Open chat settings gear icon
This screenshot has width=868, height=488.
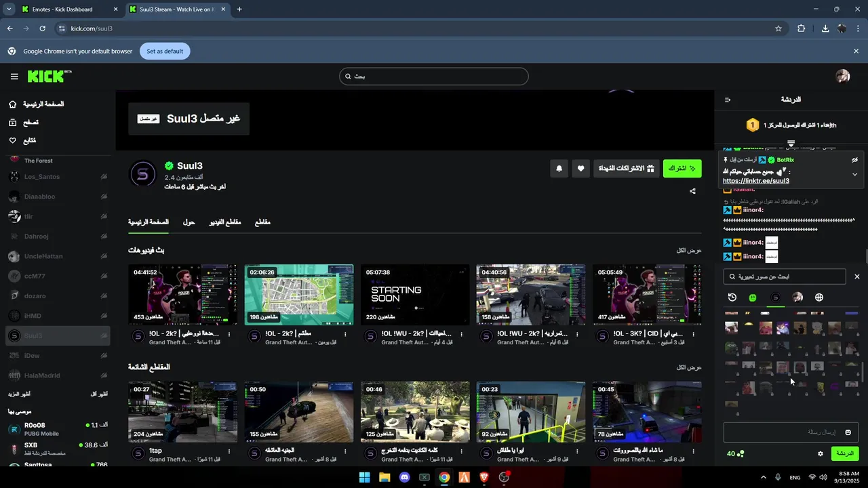coord(821,453)
